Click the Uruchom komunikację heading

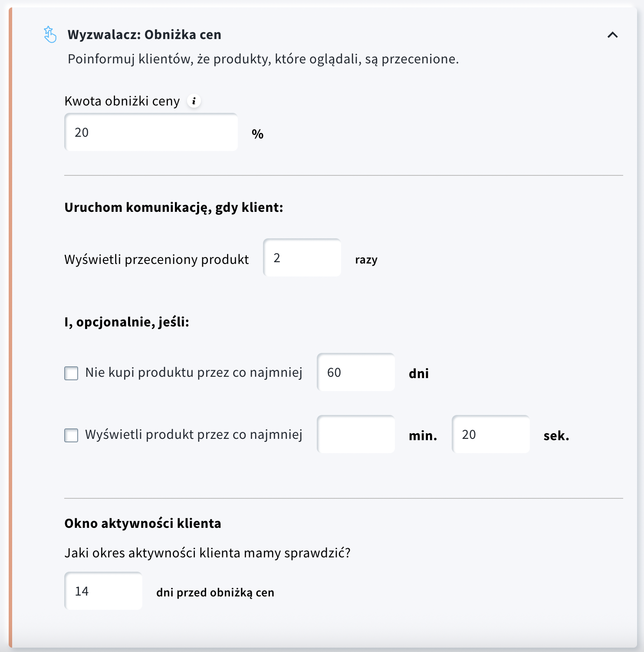pos(174,207)
